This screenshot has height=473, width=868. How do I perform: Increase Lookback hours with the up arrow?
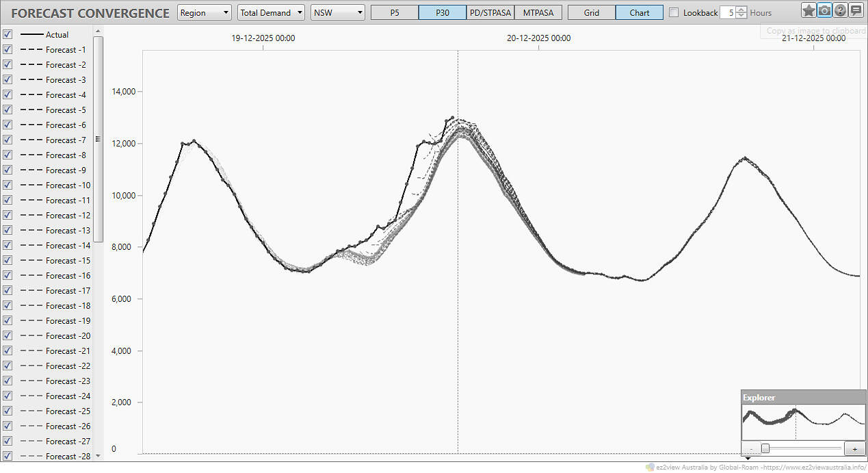741,10
